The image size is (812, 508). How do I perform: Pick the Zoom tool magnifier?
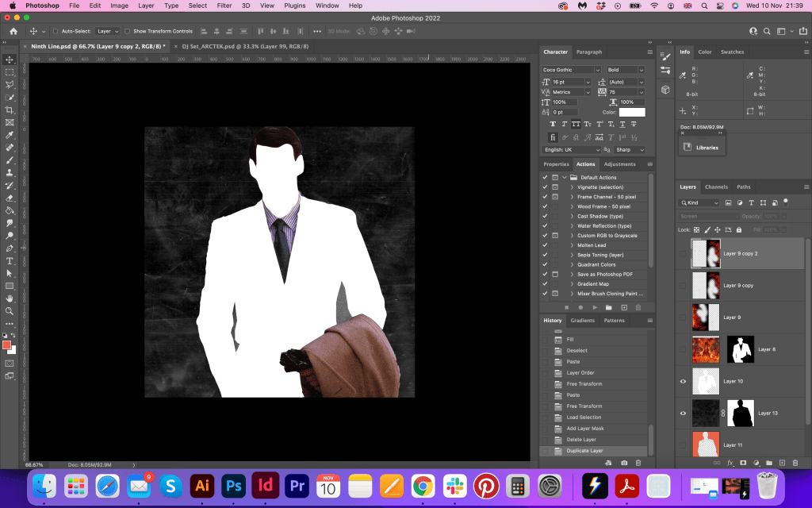click(10, 310)
